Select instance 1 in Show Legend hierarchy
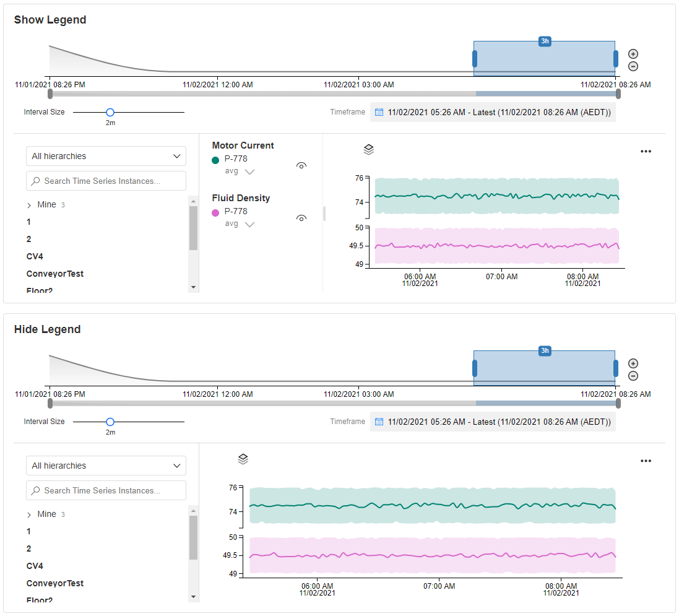The image size is (679, 616). click(x=28, y=222)
